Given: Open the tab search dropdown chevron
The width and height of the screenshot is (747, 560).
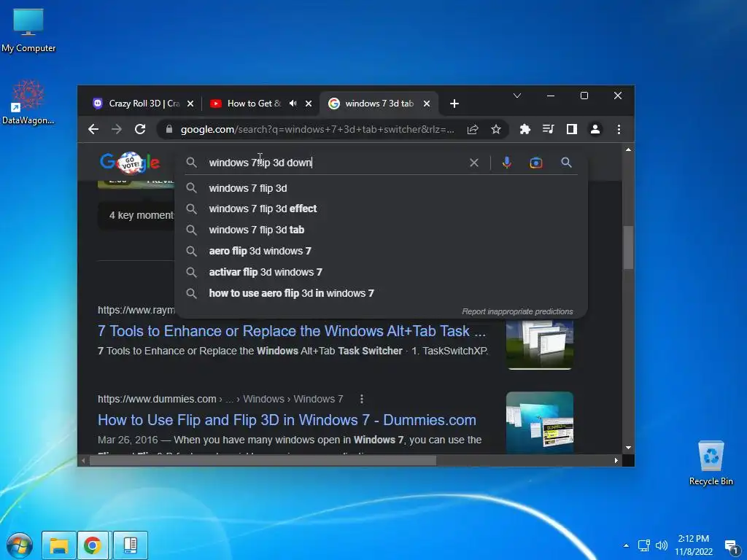Looking at the screenshot, I should [x=517, y=96].
